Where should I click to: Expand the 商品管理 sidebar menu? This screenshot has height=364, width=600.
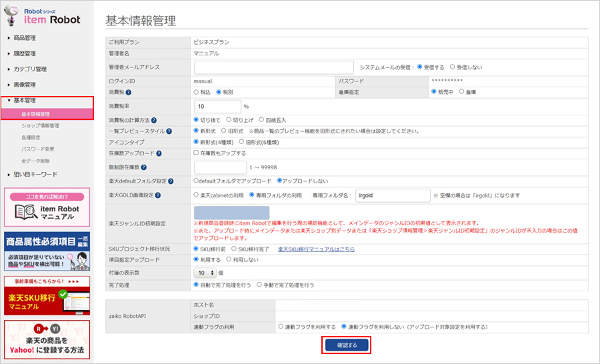tap(25, 38)
